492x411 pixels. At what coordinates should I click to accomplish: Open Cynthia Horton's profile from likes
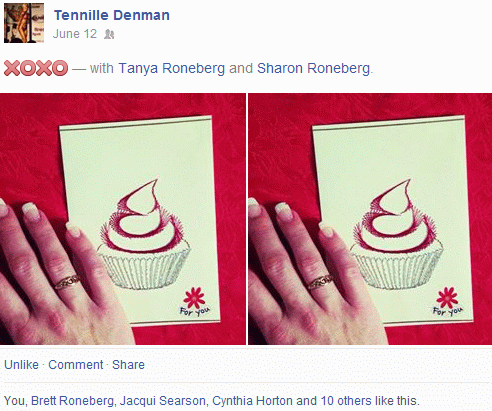click(252, 401)
